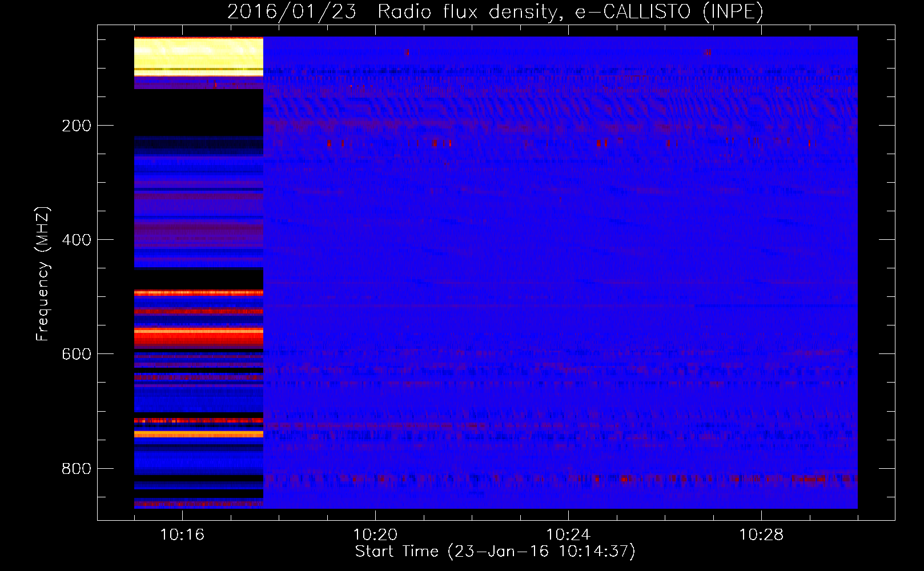Click the 400 frequency tick label
Viewport: 924px width, 571px height.
click(x=77, y=240)
